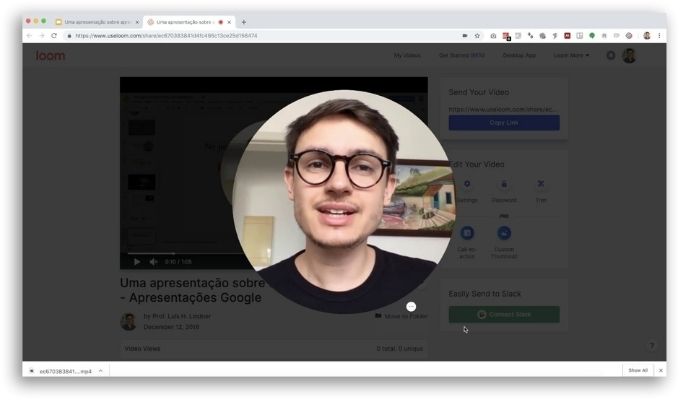Viewport: 700px width, 400px height.
Task: Open the My Videos page
Action: [407, 55]
